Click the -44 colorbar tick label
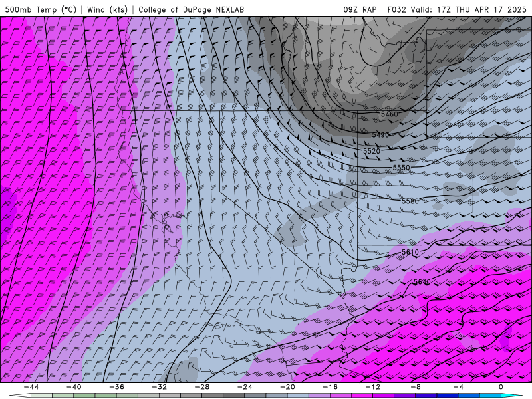532x399 pixels. (31, 387)
